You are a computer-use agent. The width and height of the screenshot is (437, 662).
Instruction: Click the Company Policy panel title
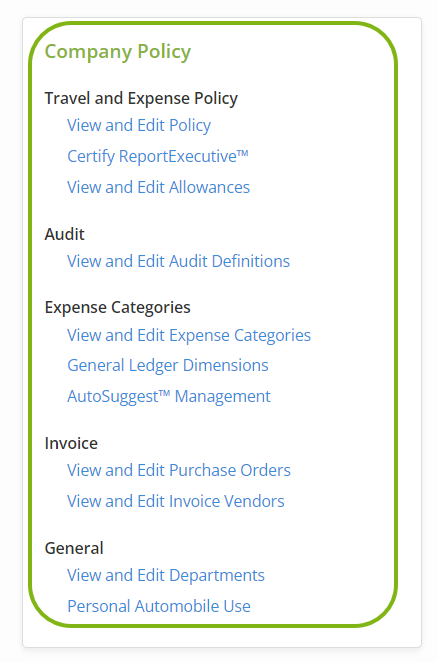pos(118,52)
